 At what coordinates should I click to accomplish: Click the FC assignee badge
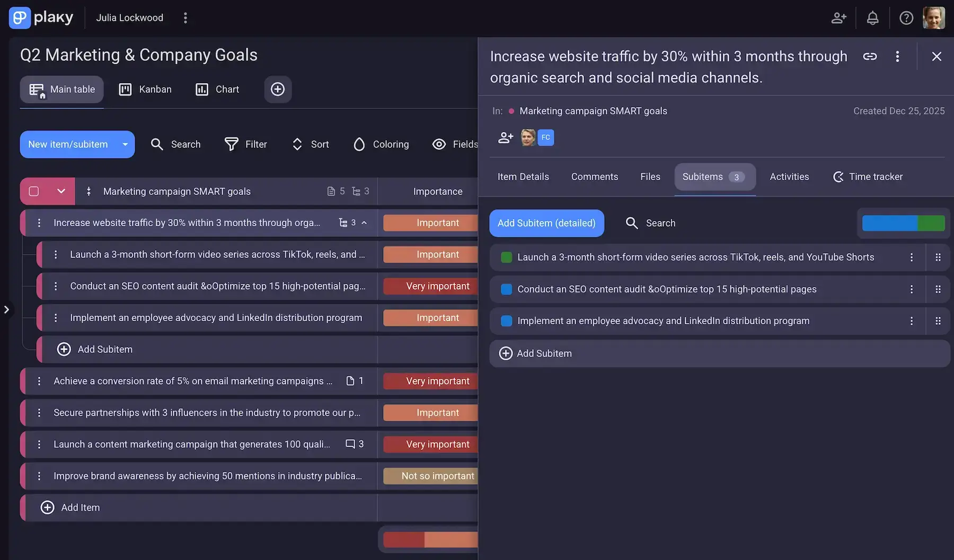pos(546,138)
